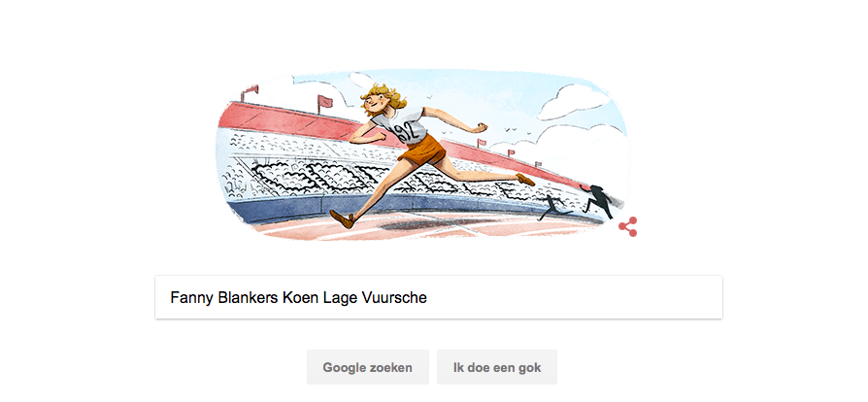This screenshot has height=402, width=868.
Task: Click the Ik doe een gok button
Action: (497, 367)
